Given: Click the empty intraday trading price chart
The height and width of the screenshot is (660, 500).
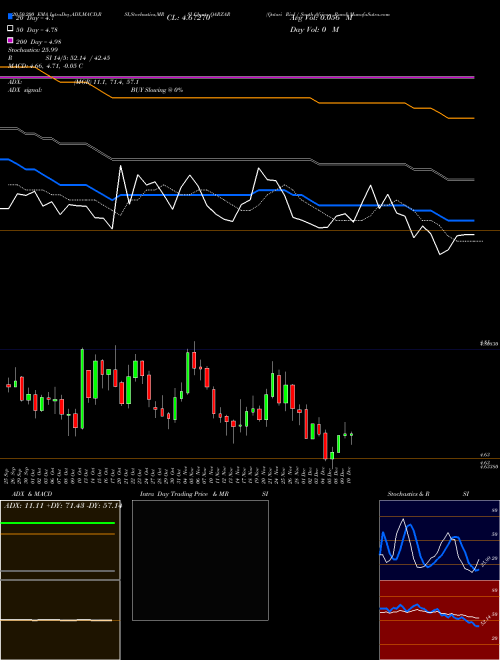Looking at the screenshot, I should (x=200, y=560).
